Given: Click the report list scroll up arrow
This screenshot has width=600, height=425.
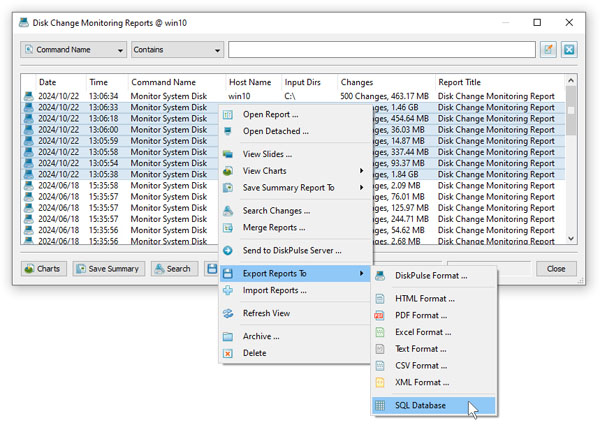Looking at the screenshot, I should pyautogui.click(x=571, y=80).
